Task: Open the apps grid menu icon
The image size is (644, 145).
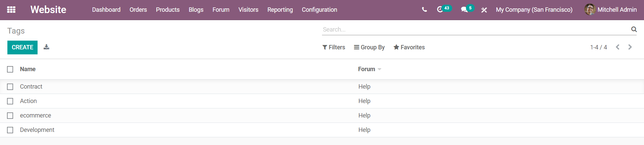Action: pos(11,10)
